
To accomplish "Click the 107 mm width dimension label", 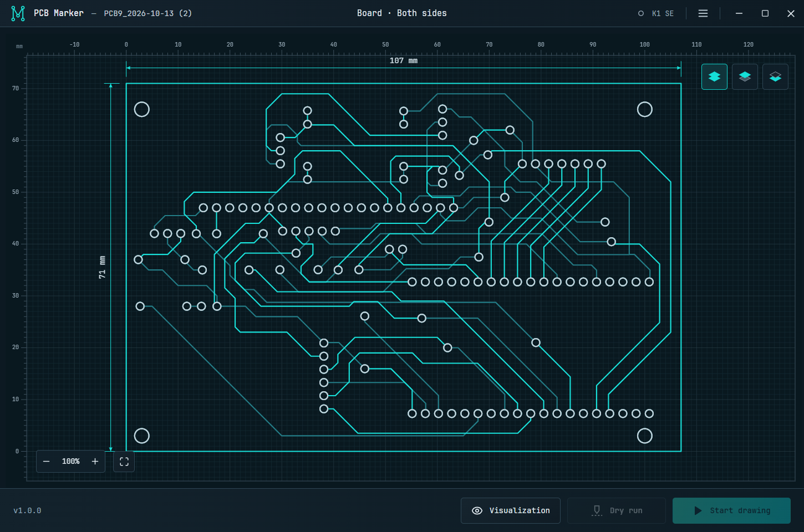I will point(404,60).
